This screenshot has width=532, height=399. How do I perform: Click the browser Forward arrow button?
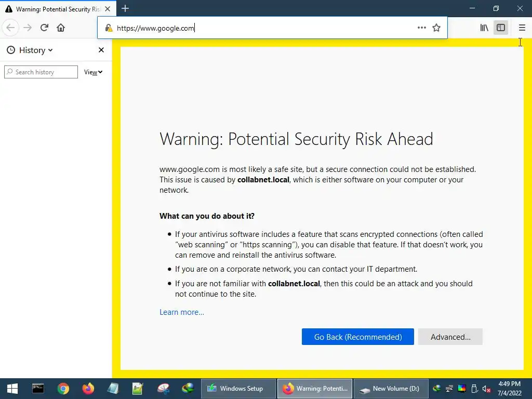click(28, 28)
